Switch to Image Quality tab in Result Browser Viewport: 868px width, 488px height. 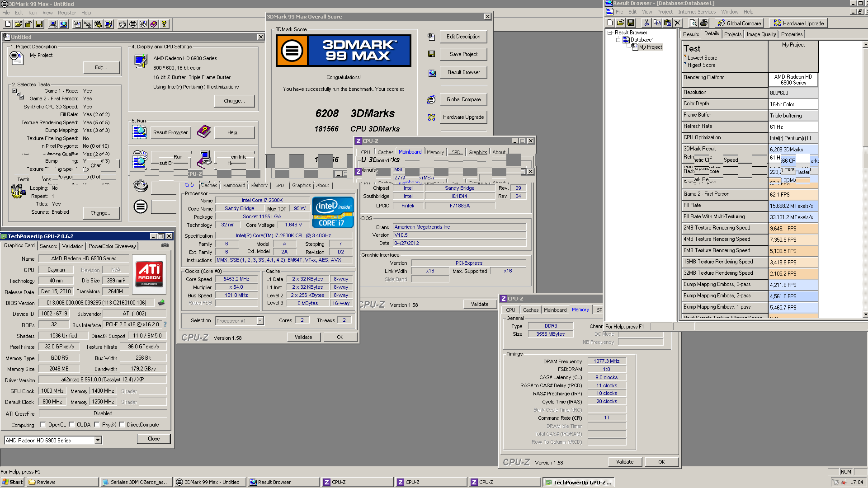[761, 34]
